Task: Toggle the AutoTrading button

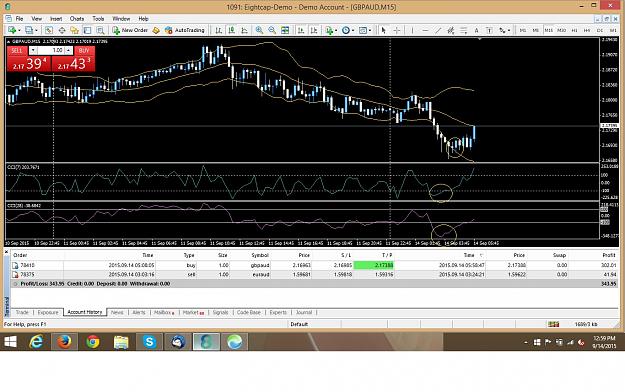Action: 184,30
